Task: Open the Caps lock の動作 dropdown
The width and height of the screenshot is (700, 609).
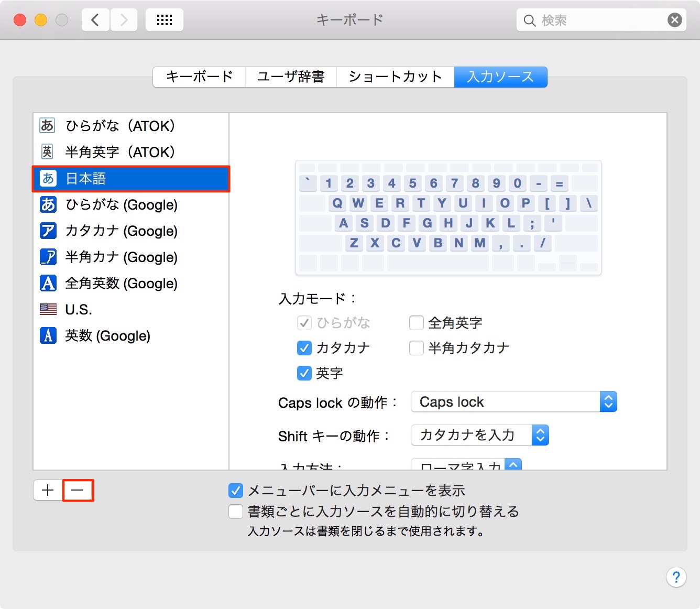Action: pyautogui.click(x=514, y=402)
